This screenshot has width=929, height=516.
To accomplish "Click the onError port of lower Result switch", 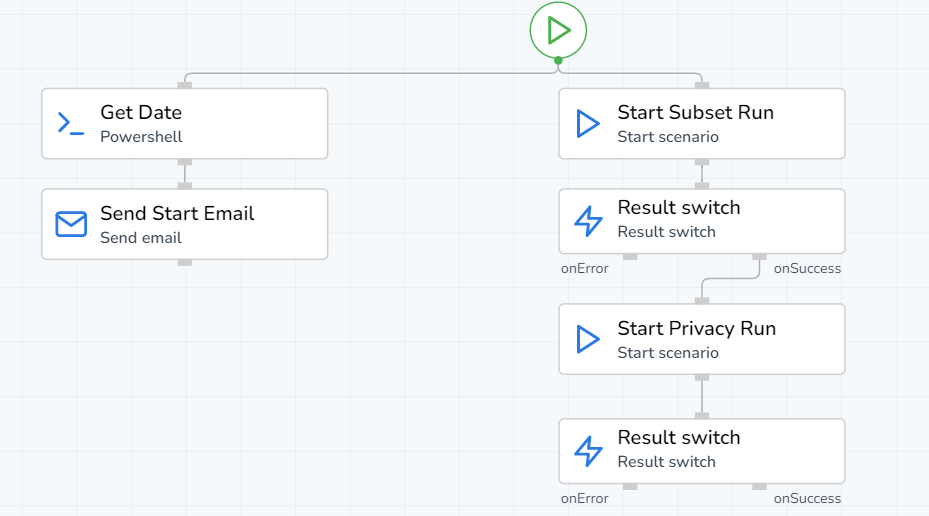I will coord(630,487).
